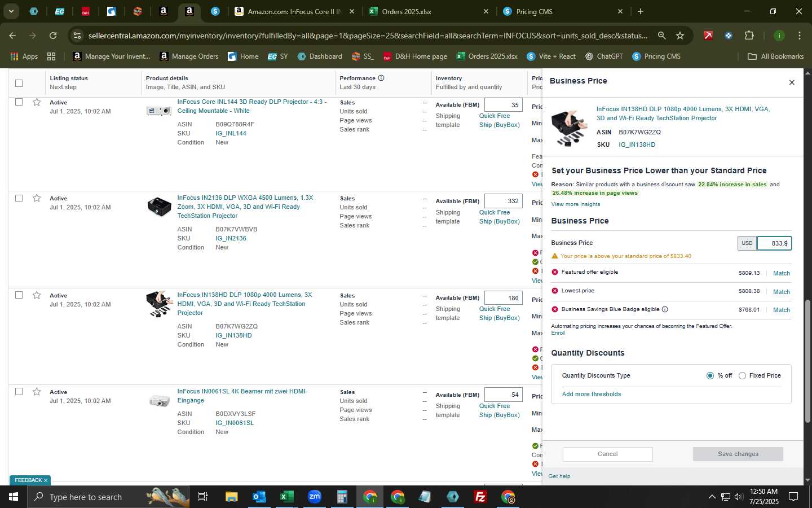Open the Chrome profile avatar
The image size is (812, 508).
pos(779,36)
